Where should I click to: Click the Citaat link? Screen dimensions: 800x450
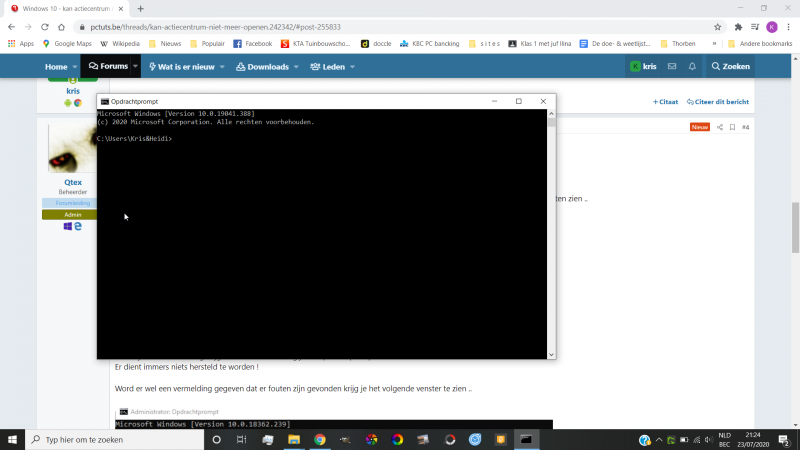click(x=665, y=101)
